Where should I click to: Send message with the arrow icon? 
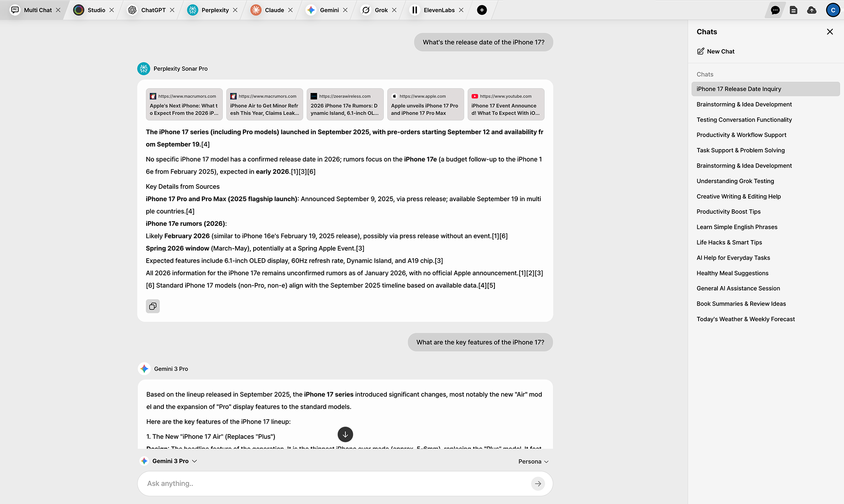(x=538, y=484)
